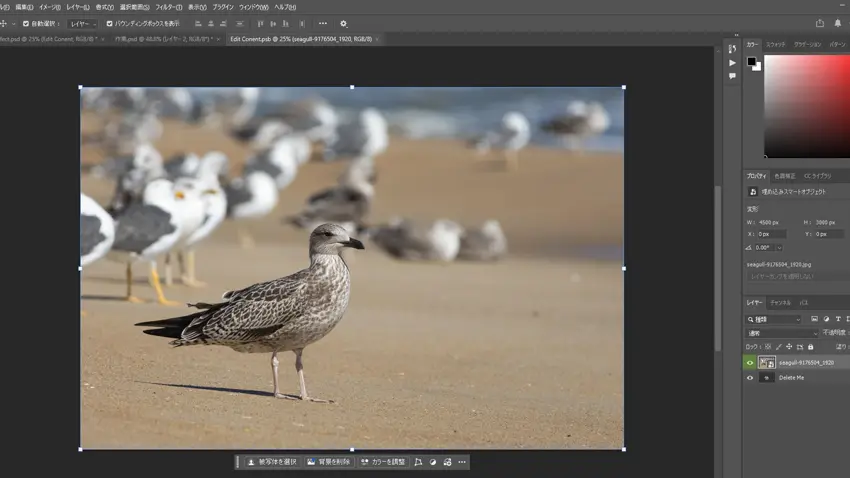850x478 pixels.
Task: Switch to the 作業.psd document tab
Action: 164,40
